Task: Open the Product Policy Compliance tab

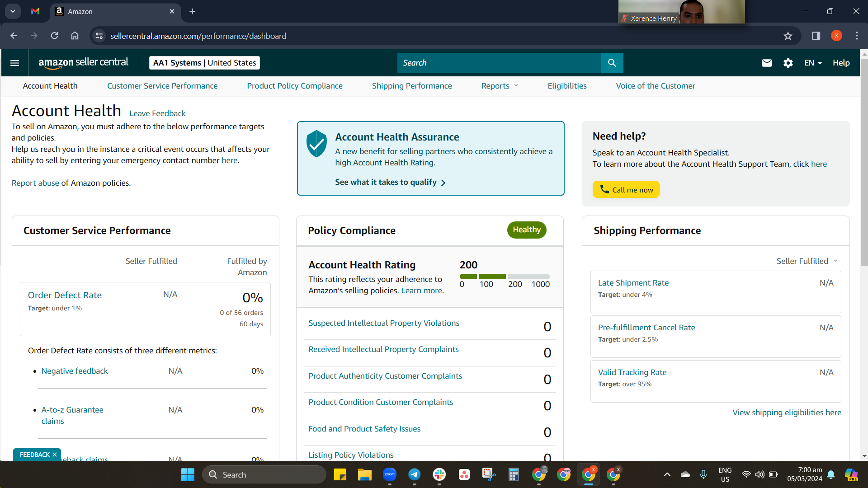Action: point(295,86)
